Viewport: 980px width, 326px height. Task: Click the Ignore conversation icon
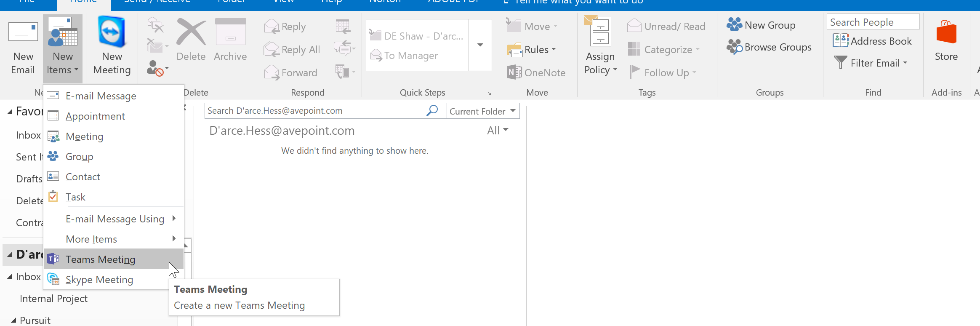[155, 25]
